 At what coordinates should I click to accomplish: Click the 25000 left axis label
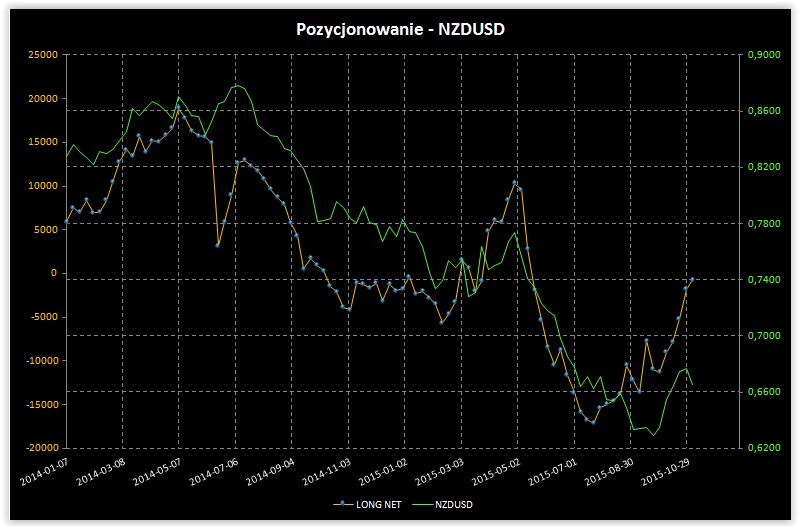point(41,55)
